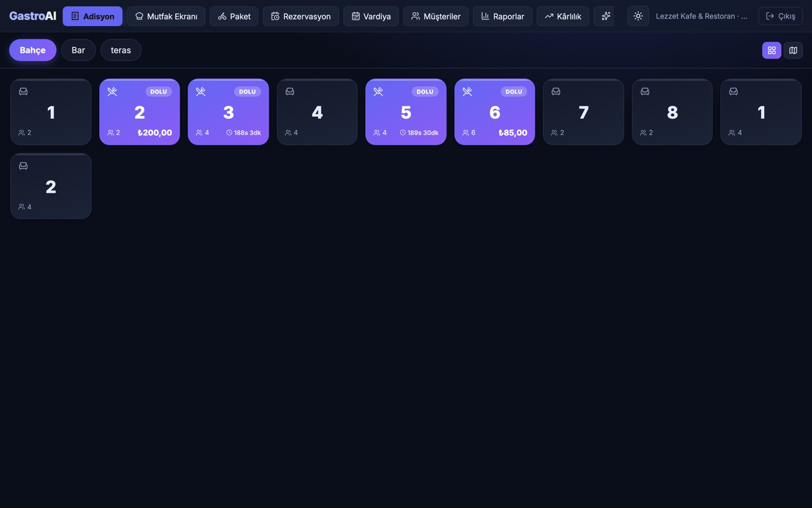Click the sparkle AI icon in navbar
812x508 pixels.
[604, 16]
